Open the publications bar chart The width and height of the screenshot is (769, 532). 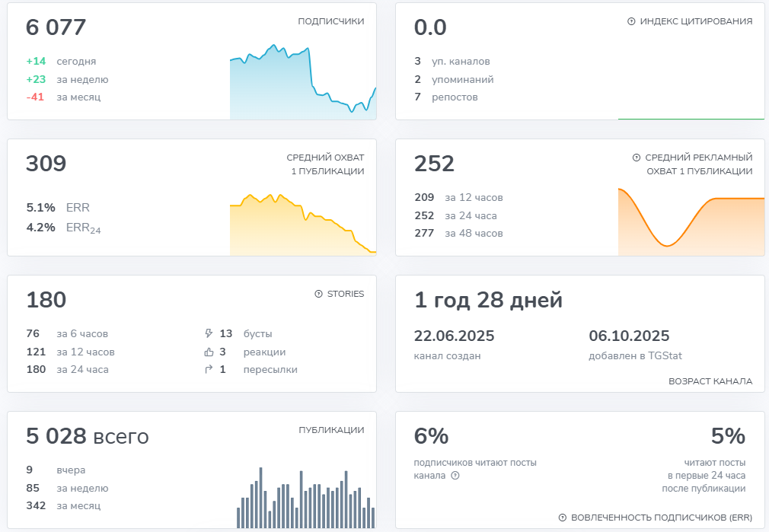[x=306, y=498]
